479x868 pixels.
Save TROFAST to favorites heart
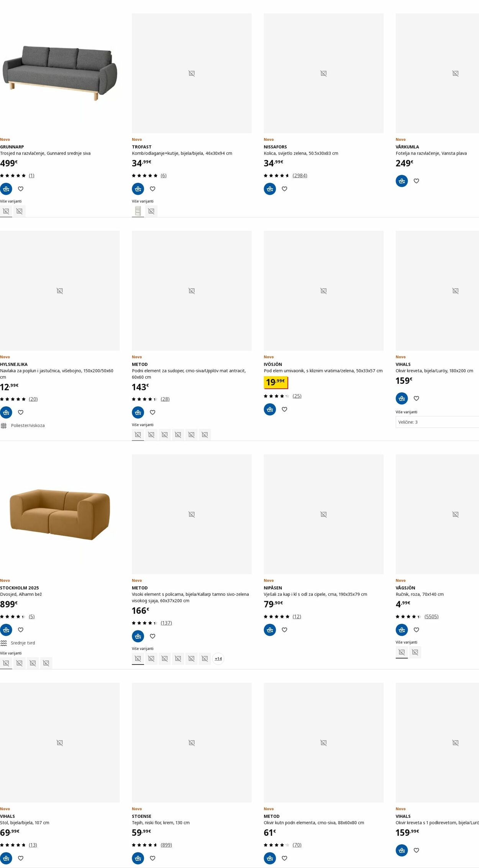153,189
